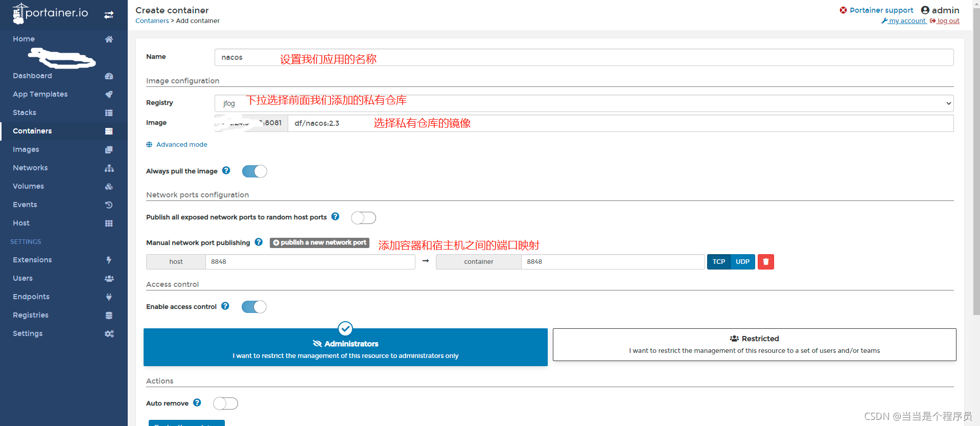The image size is (980, 426).
Task: Click the Networks sitemap icon
Action: (109, 168)
